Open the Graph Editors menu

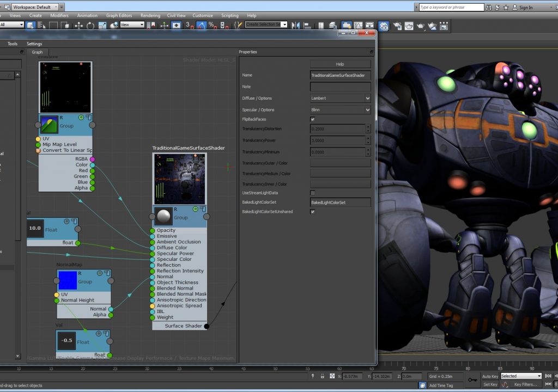[x=119, y=16]
